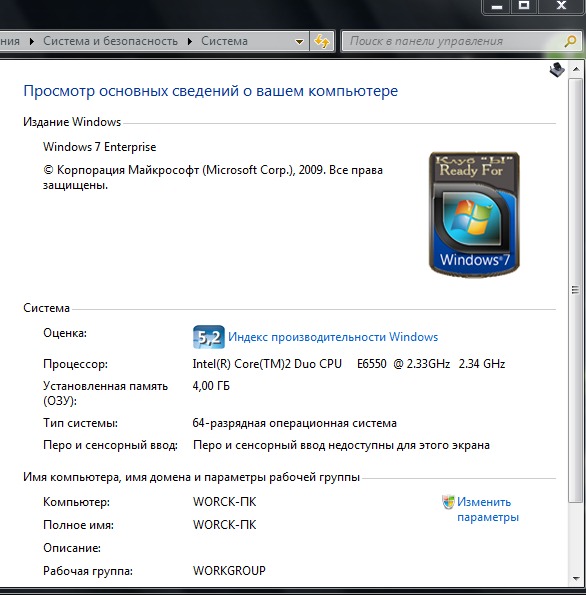Click the Рабочая группа: label

(x=88, y=571)
